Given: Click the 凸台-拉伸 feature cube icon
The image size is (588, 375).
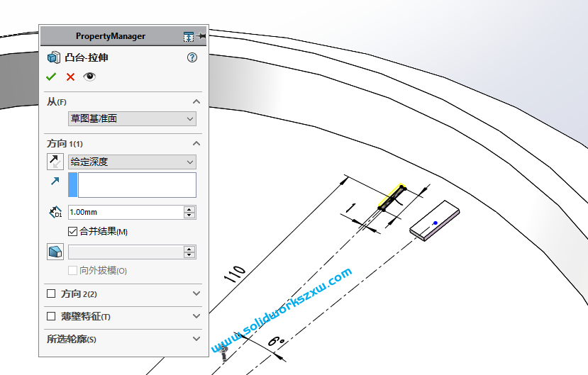Looking at the screenshot, I should pyautogui.click(x=54, y=57).
